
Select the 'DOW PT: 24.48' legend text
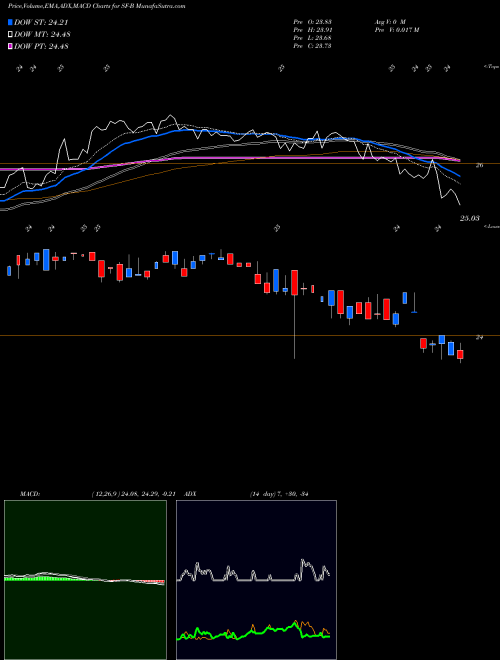click(41, 46)
